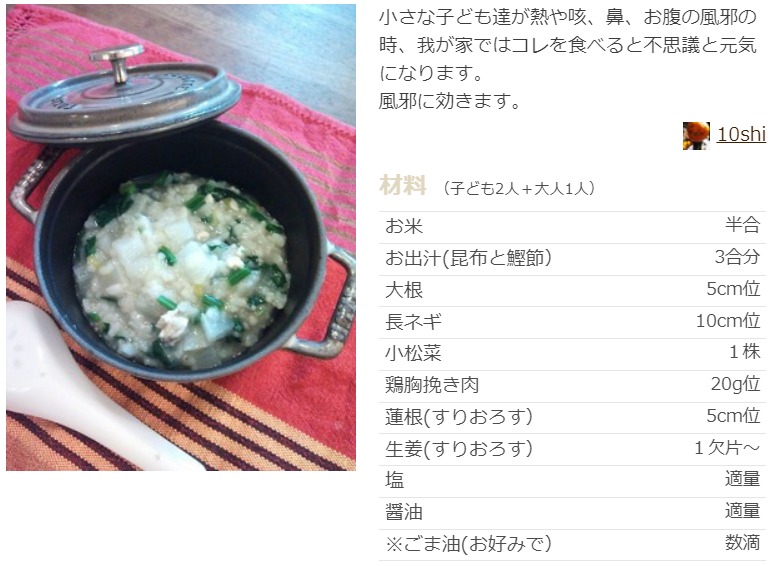Click the 生姜(すりおろす) ingredient name

pyautogui.click(x=459, y=449)
